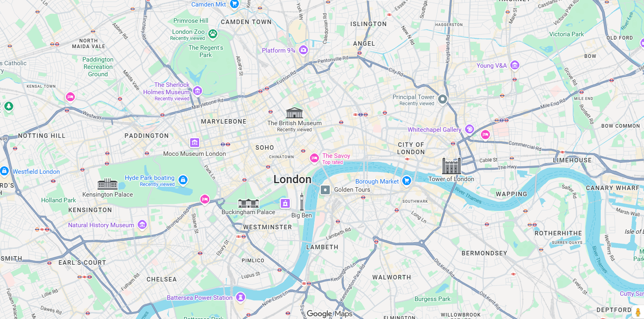Click the Golden Tours label
The height and width of the screenshot is (319, 644).
pyautogui.click(x=352, y=190)
